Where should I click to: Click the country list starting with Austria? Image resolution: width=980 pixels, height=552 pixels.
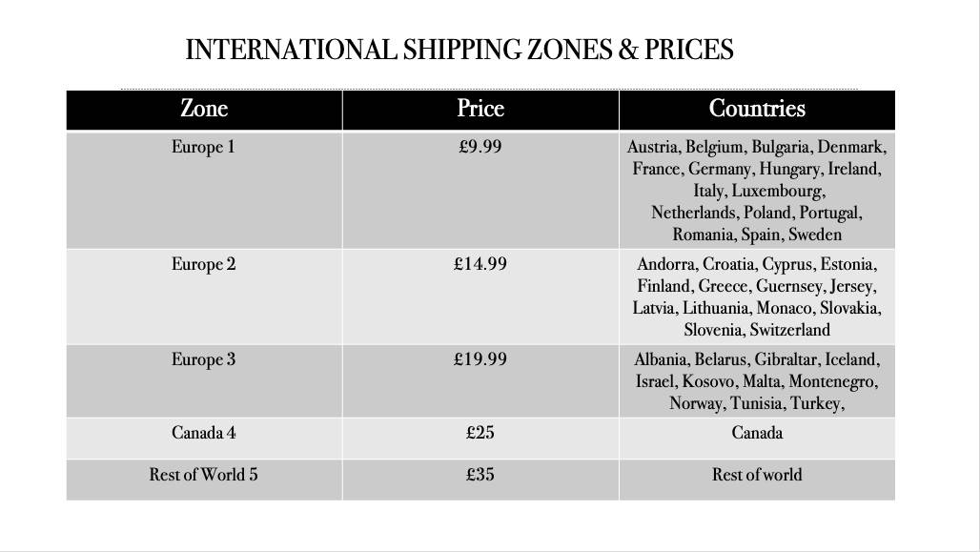click(757, 190)
